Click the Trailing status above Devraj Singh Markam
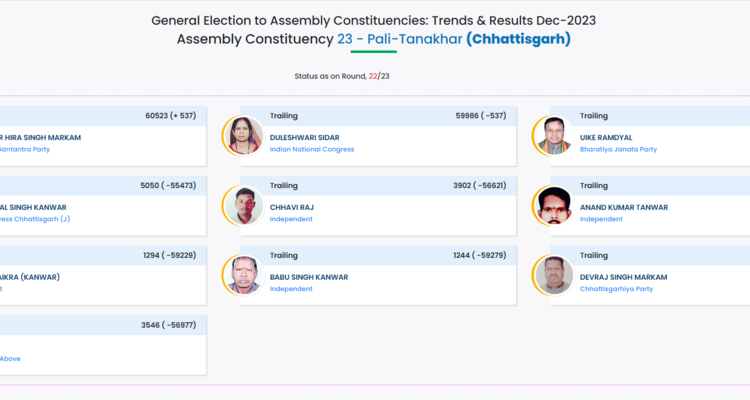 click(x=594, y=256)
